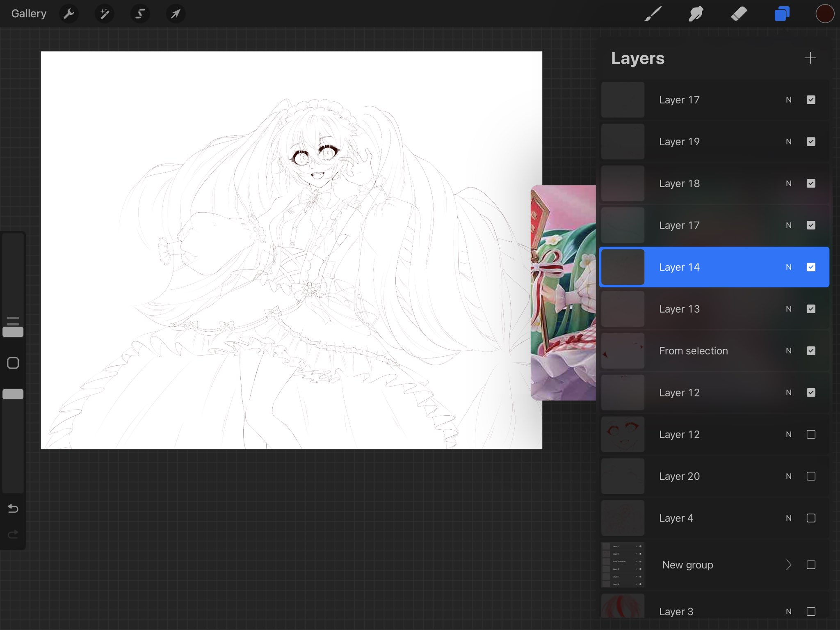Hide Layer 14 visibility checkbox

pyautogui.click(x=811, y=267)
